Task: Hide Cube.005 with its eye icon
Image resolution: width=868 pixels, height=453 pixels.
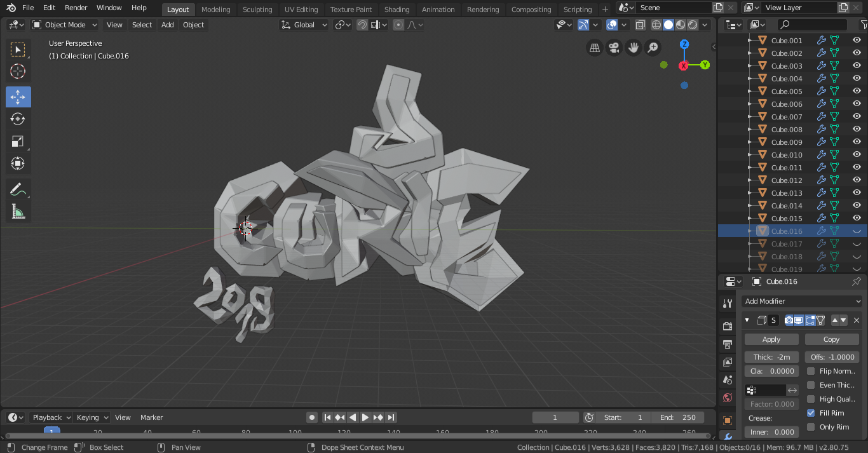Action: pos(856,91)
